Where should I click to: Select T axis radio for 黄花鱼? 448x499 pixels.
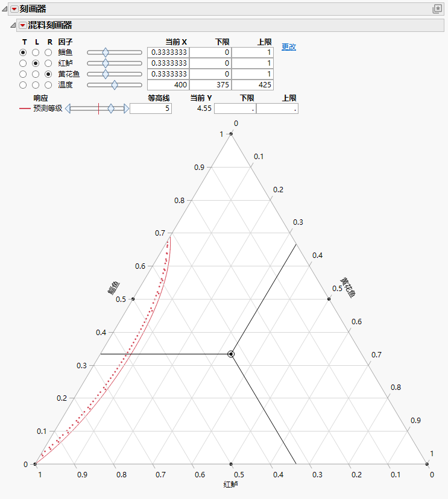[x=23, y=74]
